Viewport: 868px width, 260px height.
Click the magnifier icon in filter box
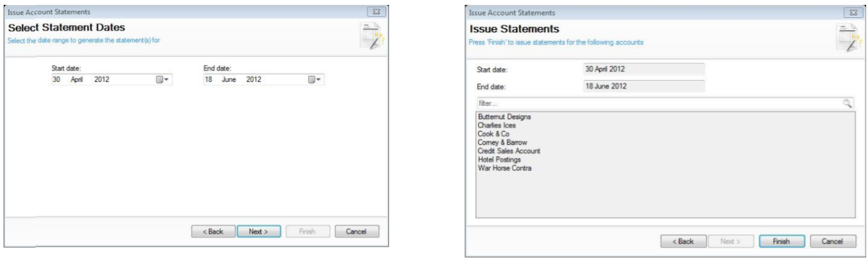point(847,104)
